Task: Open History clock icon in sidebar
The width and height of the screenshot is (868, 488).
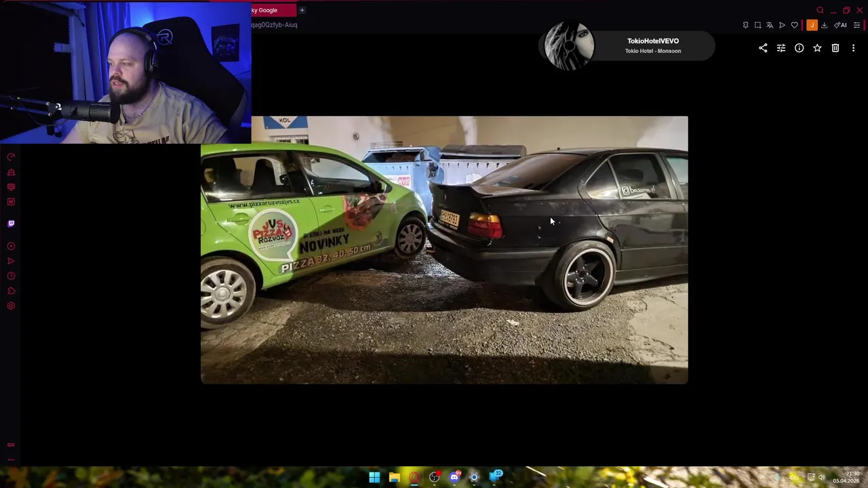Action: point(11,276)
